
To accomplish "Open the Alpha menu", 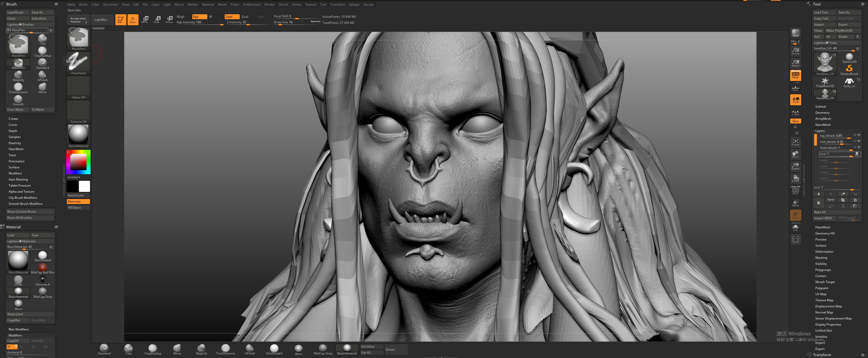I will (71, 4).
